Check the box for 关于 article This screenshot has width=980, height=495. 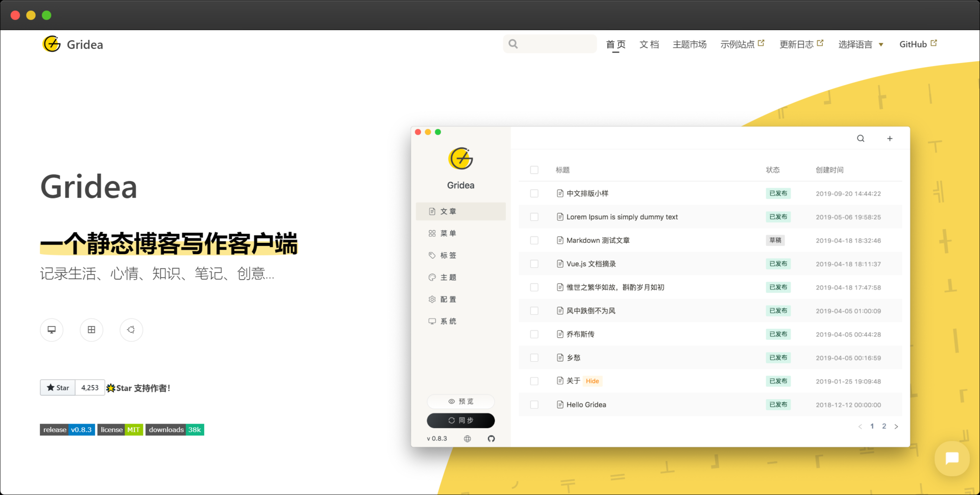tap(534, 381)
